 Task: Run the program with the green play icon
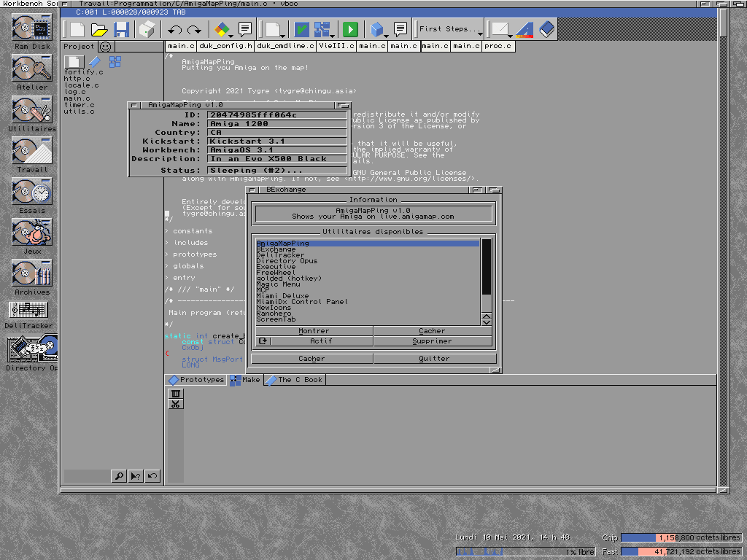350,29
